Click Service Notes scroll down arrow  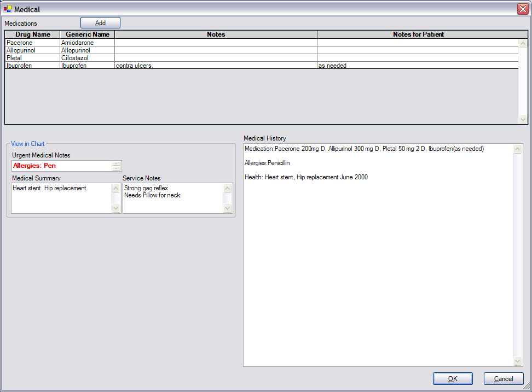point(227,208)
